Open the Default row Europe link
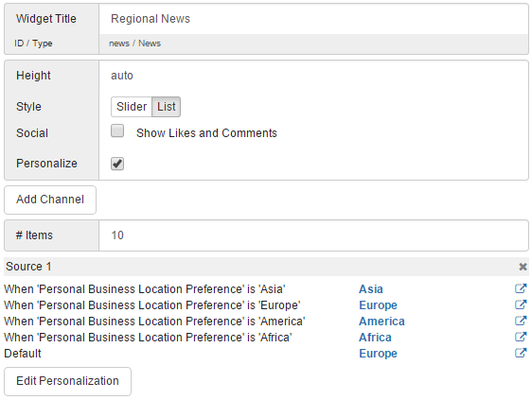The height and width of the screenshot is (400, 532). click(378, 354)
